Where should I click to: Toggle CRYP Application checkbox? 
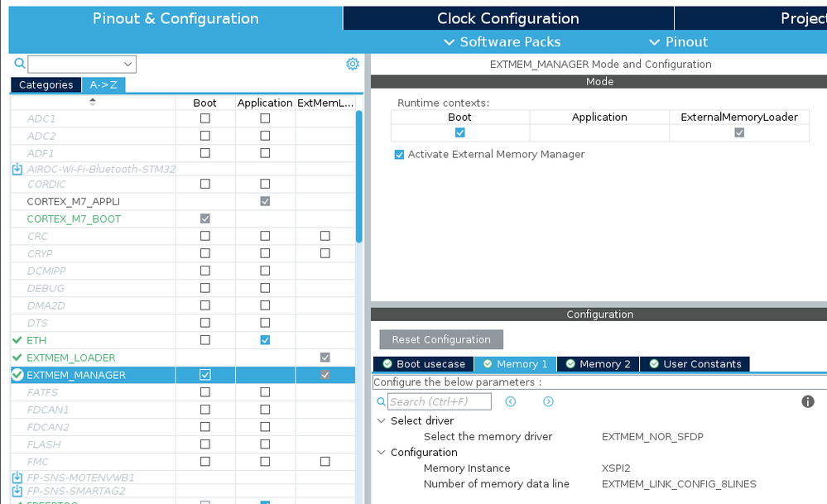(x=265, y=253)
